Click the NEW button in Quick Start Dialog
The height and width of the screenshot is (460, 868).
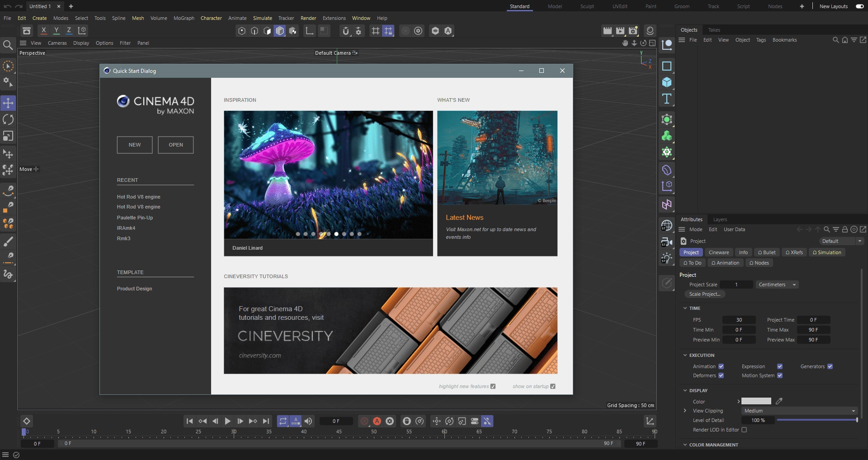pyautogui.click(x=135, y=145)
